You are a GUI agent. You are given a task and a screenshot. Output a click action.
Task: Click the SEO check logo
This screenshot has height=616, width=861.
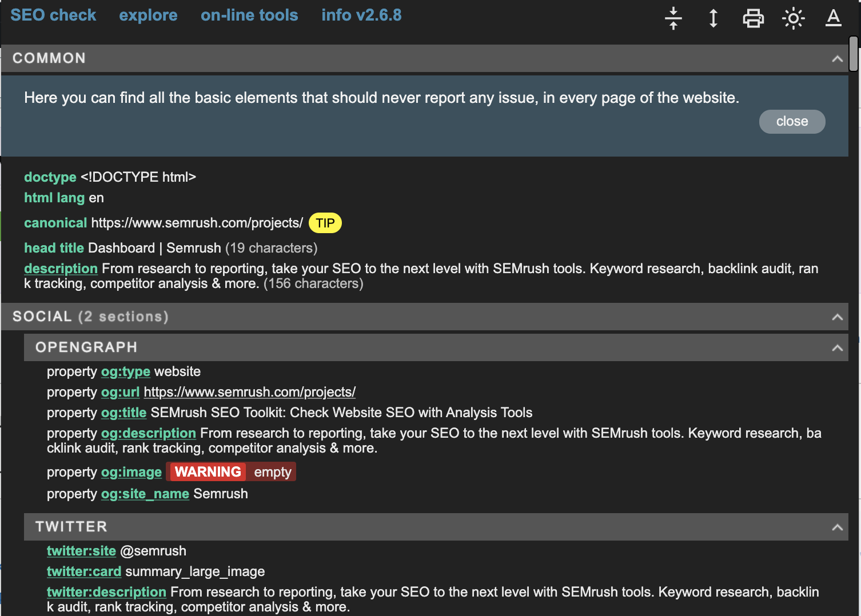click(53, 15)
